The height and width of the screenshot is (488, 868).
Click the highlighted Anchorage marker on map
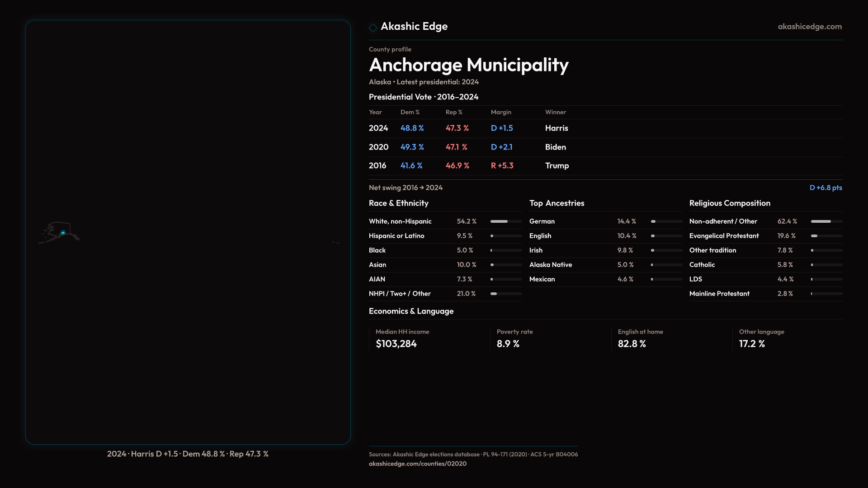63,233
